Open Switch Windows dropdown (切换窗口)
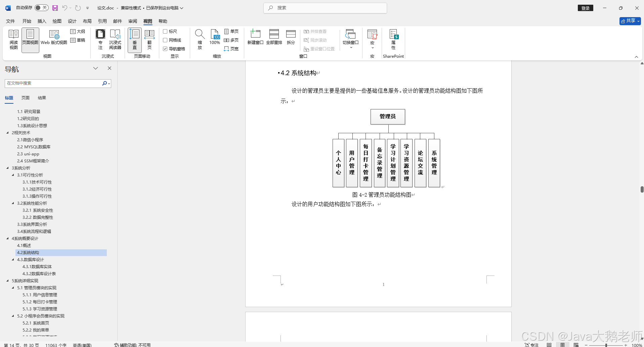644x347 pixels. click(351, 40)
